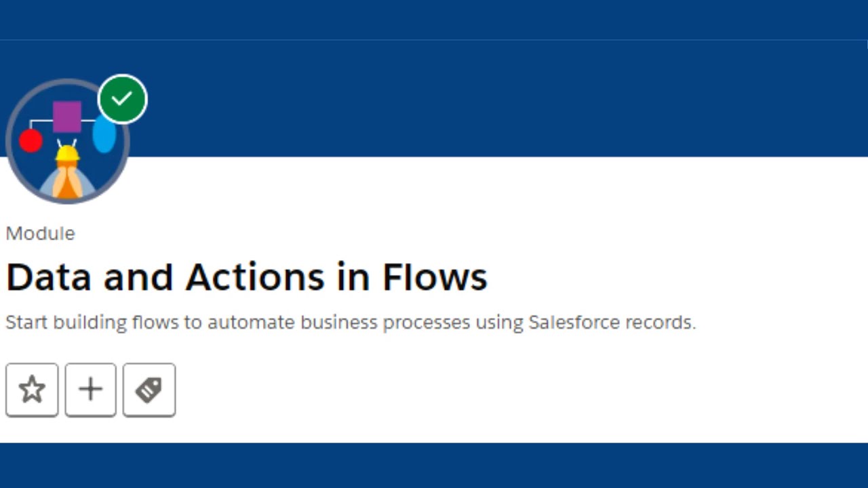Click the orange body of the badge character

[x=67, y=186]
